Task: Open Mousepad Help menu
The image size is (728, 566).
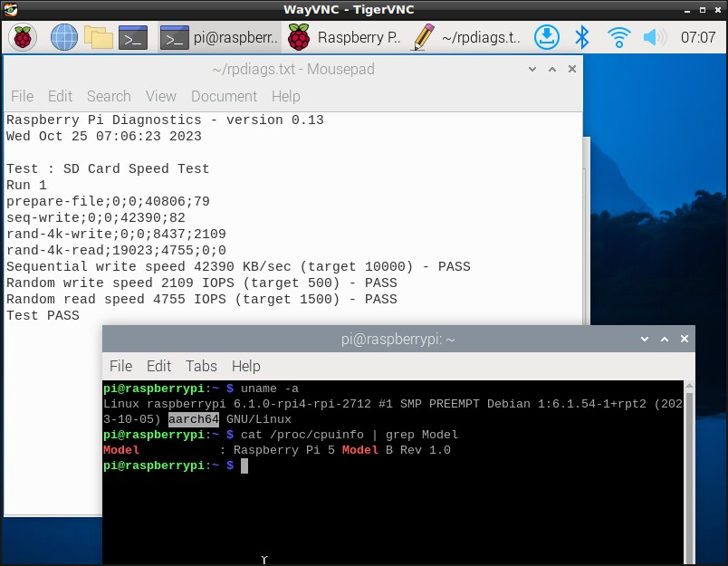Action: click(285, 96)
